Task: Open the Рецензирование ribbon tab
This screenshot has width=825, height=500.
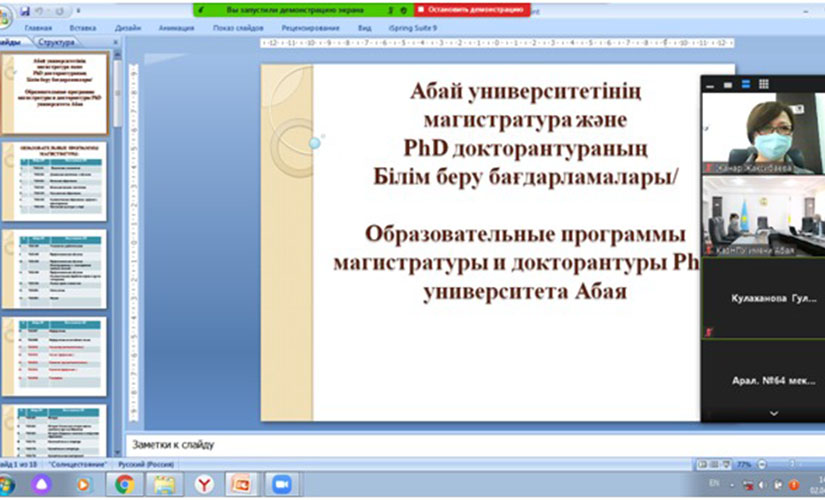Action: click(x=310, y=28)
